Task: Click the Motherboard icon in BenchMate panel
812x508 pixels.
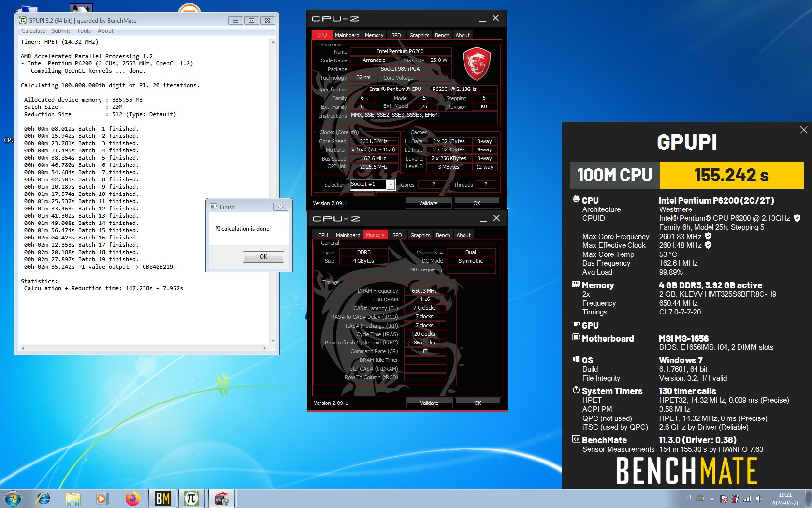Action: [x=576, y=337]
